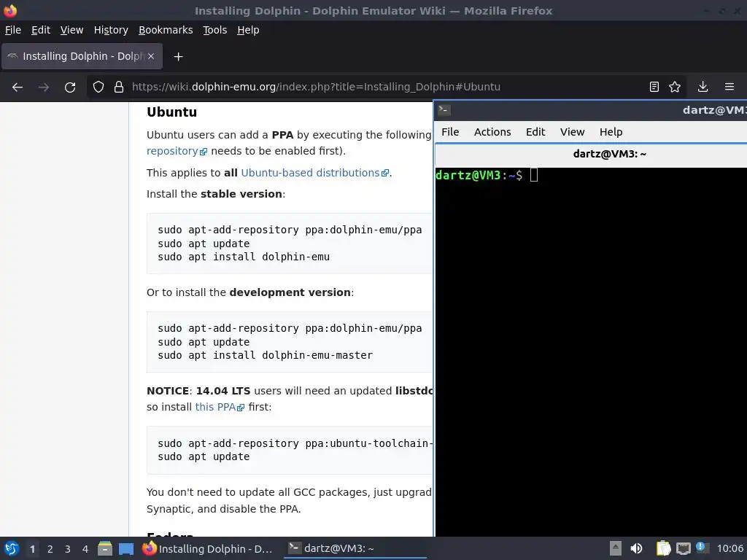Viewport: 747px width, 560px height.
Task: Switch to the terminal via its taskbar button
Action: (355, 548)
